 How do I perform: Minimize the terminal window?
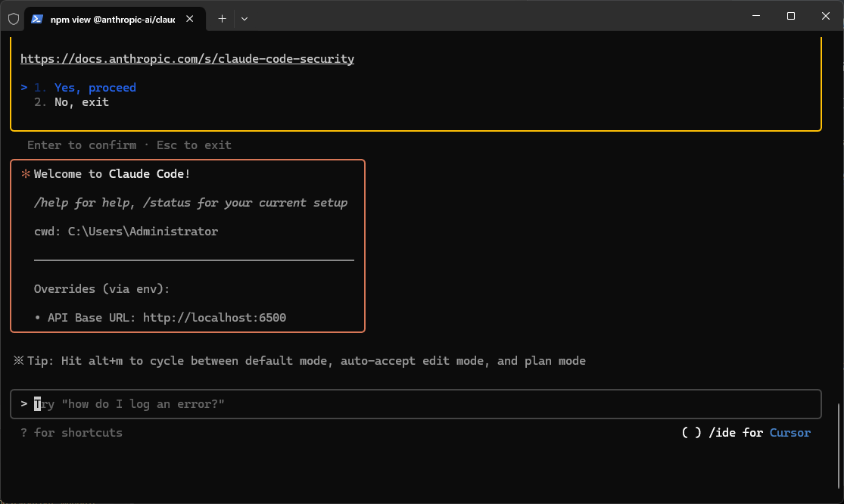tap(756, 16)
